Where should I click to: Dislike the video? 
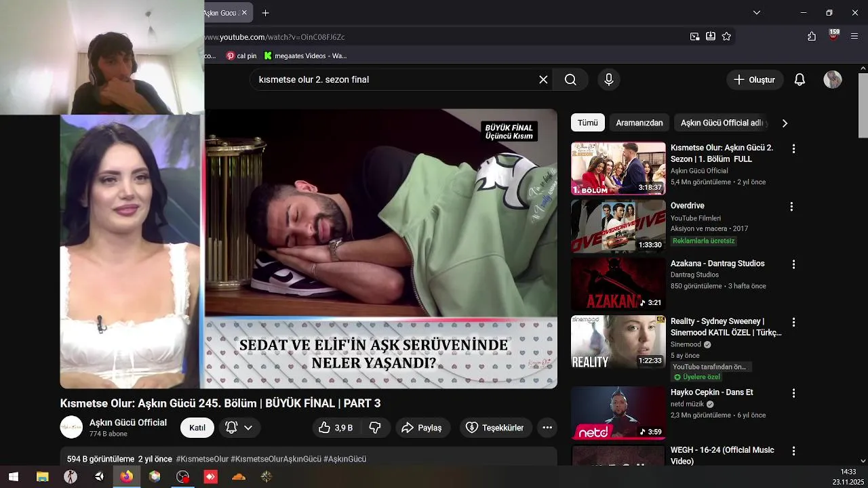pos(374,428)
